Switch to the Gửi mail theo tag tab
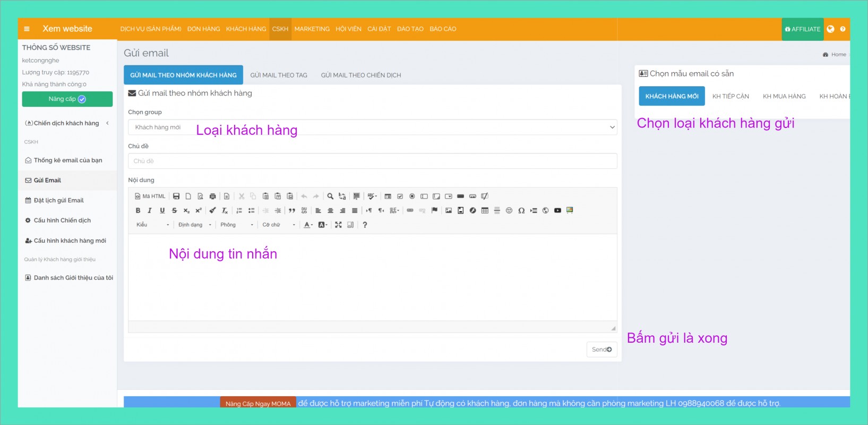The height and width of the screenshot is (425, 868). pos(279,75)
